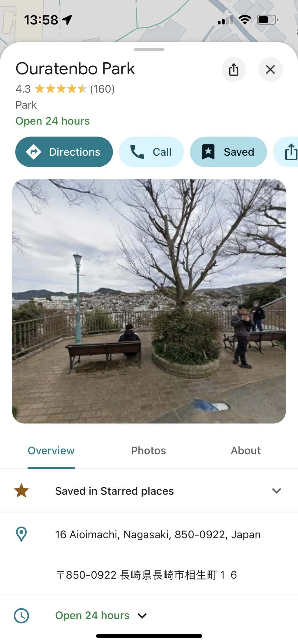Image resolution: width=298 pixels, height=644 pixels.
Task: Close the Ouratenbo Park place card
Action: point(270,69)
